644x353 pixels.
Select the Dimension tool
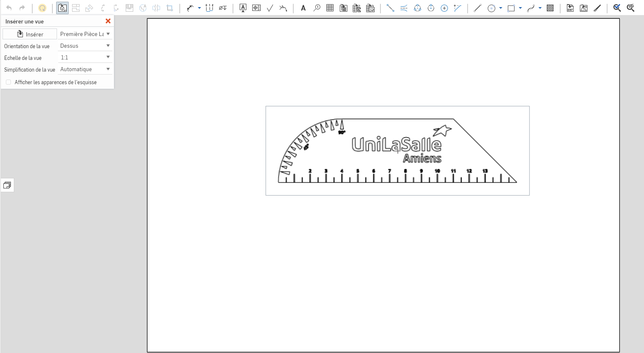(x=190, y=8)
